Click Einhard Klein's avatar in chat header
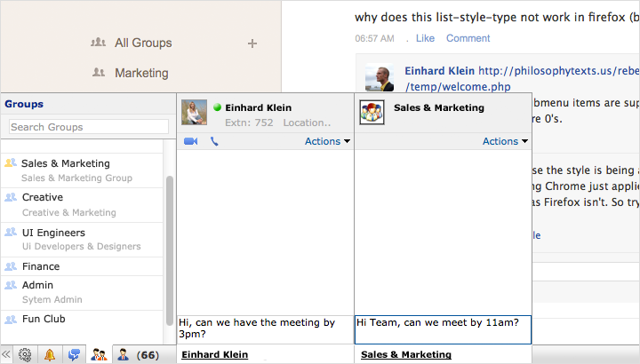Image resolution: width=640 pixels, height=364 pixels. click(194, 113)
